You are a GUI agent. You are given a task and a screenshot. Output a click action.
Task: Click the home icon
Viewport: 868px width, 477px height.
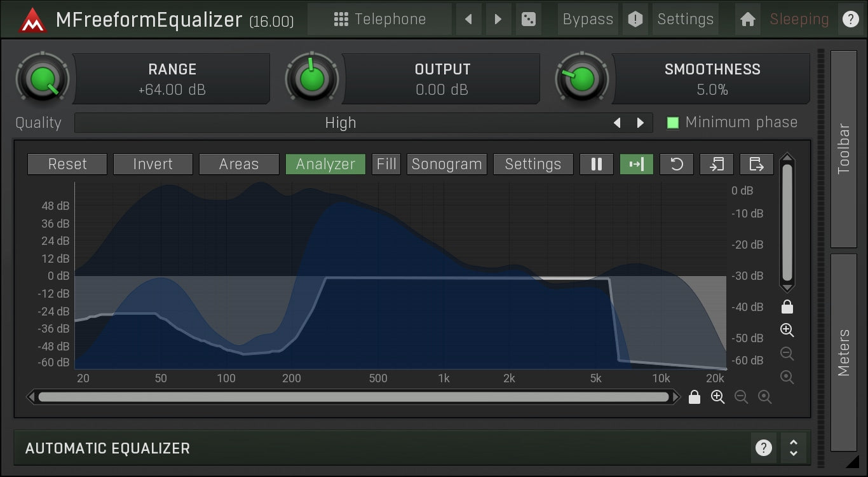(x=748, y=20)
